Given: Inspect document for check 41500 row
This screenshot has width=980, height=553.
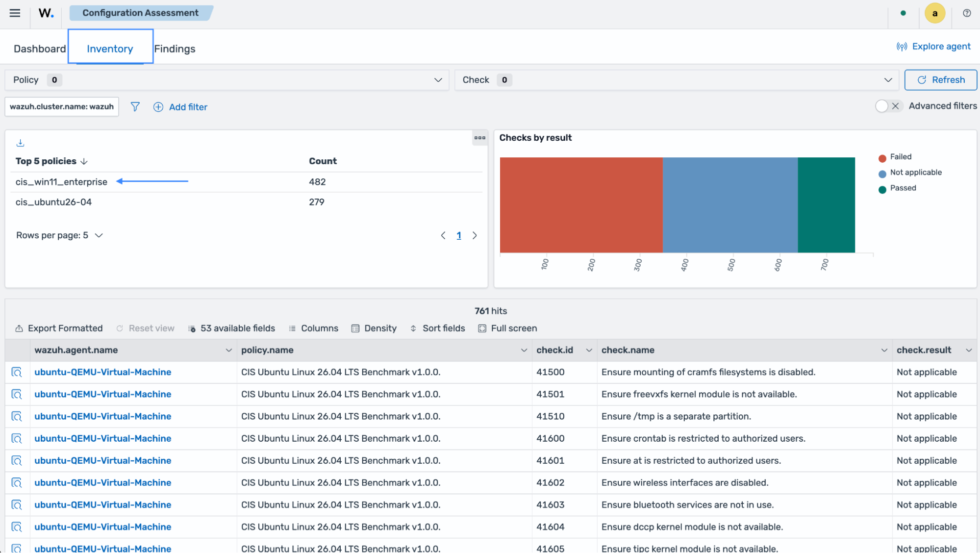Looking at the screenshot, I should [17, 372].
